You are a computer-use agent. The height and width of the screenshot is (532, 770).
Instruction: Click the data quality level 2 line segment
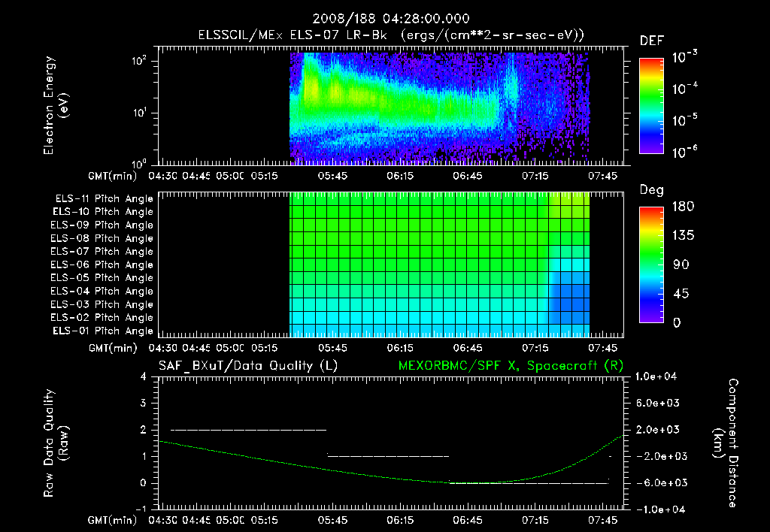point(248,430)
